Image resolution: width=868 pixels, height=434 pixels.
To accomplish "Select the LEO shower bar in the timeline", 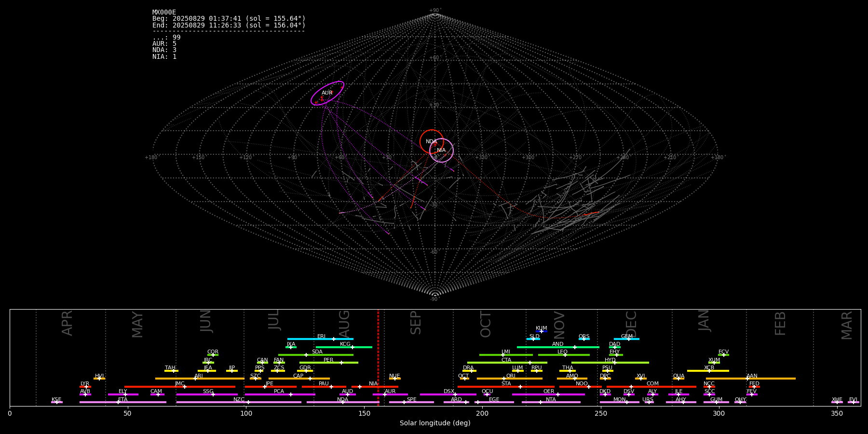I will (x=564, y=355).
